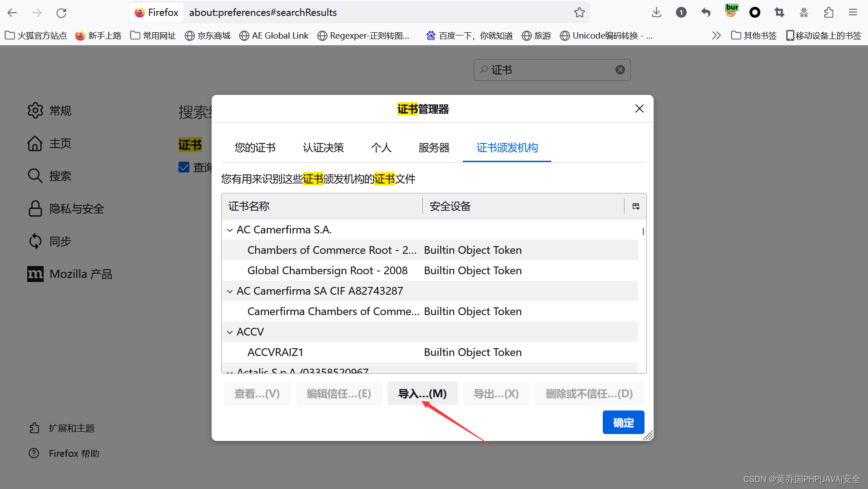Viewport: 868px width, 489px height.
Task: Toggle the 查询 checkbox under 证书
Action: pos(184,168)
